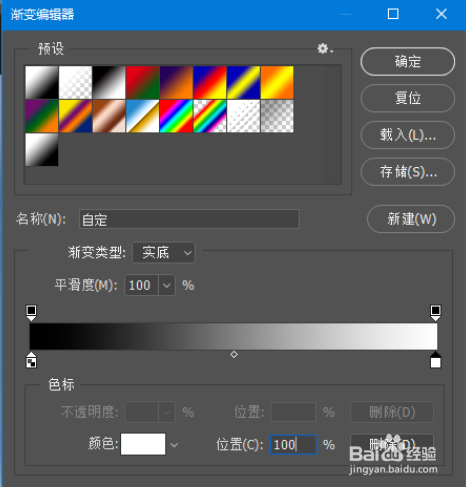Focus the 名称(N) name field

(189, 219)
